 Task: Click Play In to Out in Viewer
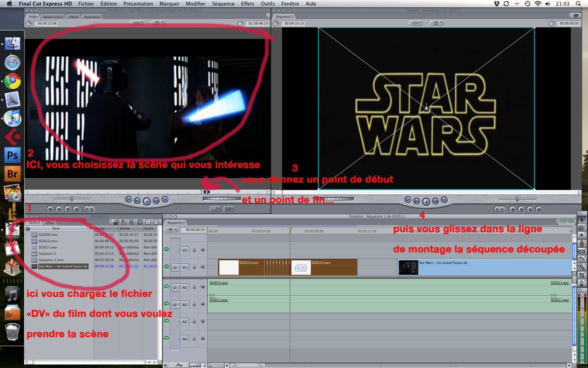(137, 201)
